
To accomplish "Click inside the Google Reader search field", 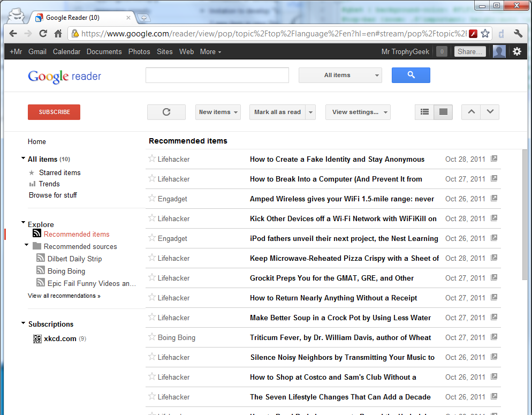I will [x=217, y=75].
